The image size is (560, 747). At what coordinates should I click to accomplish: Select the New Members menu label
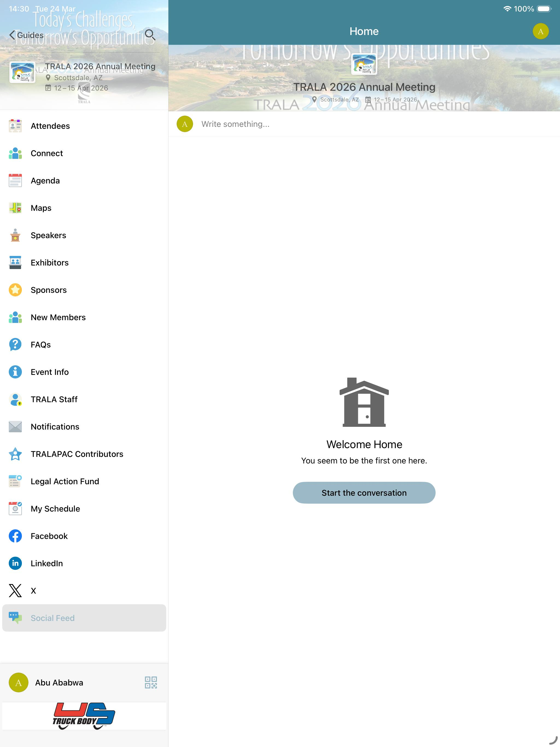click(x=58, y=317)
